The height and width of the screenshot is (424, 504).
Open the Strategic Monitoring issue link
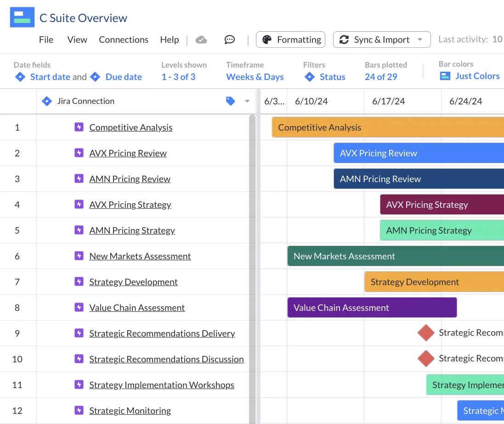click(x=130, y=411)
